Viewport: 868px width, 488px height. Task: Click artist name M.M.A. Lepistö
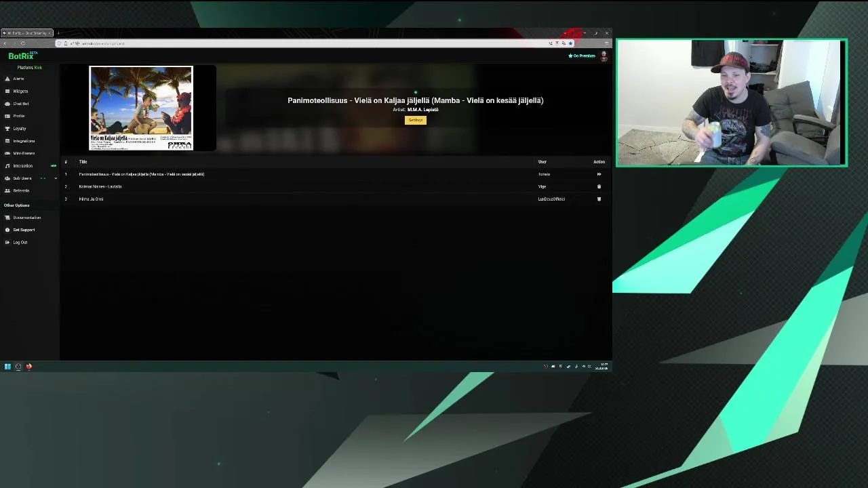point(423,110)
